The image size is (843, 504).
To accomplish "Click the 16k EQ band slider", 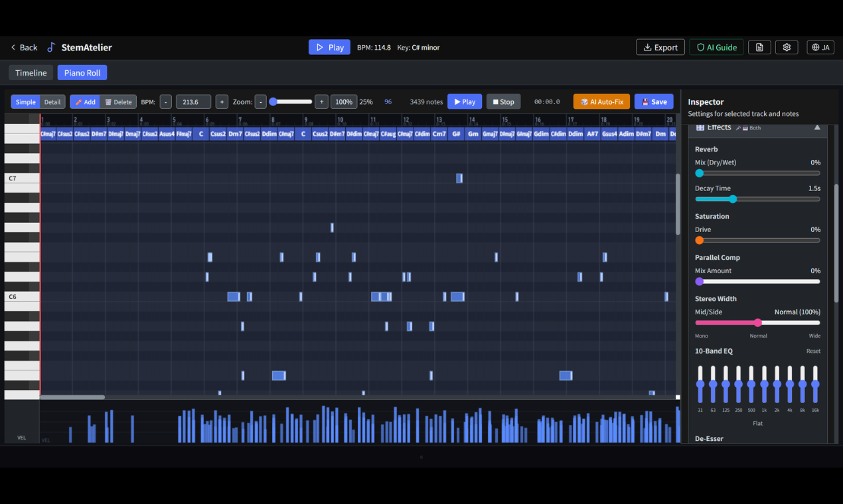I will coord(815,384).
